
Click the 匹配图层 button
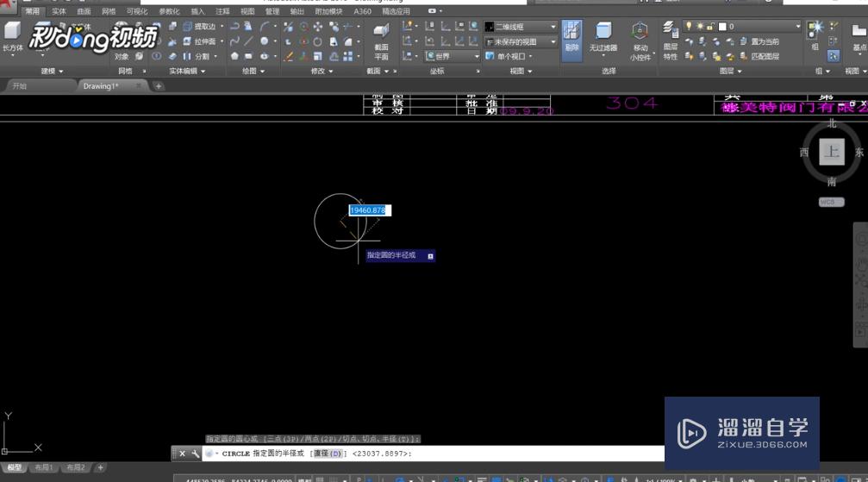pyautogui.click(x=759, y=56)
